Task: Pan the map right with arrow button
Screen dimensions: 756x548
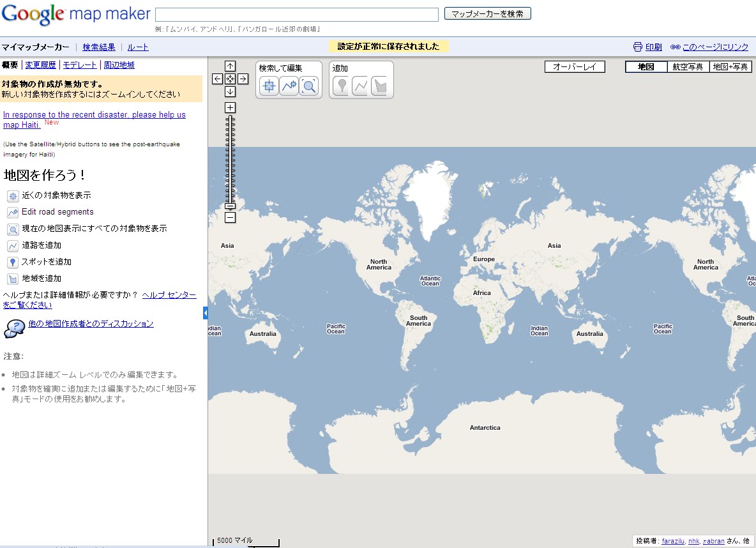Action: (x=243, y=79)
